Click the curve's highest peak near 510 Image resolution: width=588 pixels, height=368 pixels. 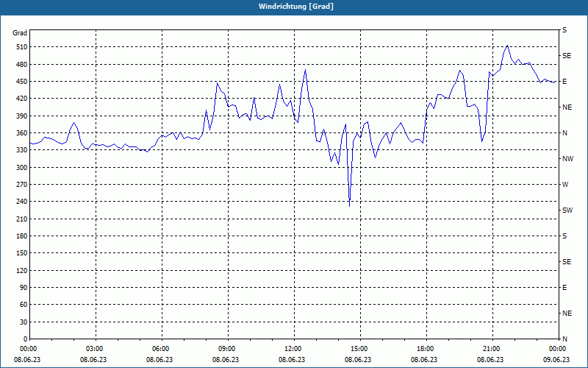[x=507, y=46]
